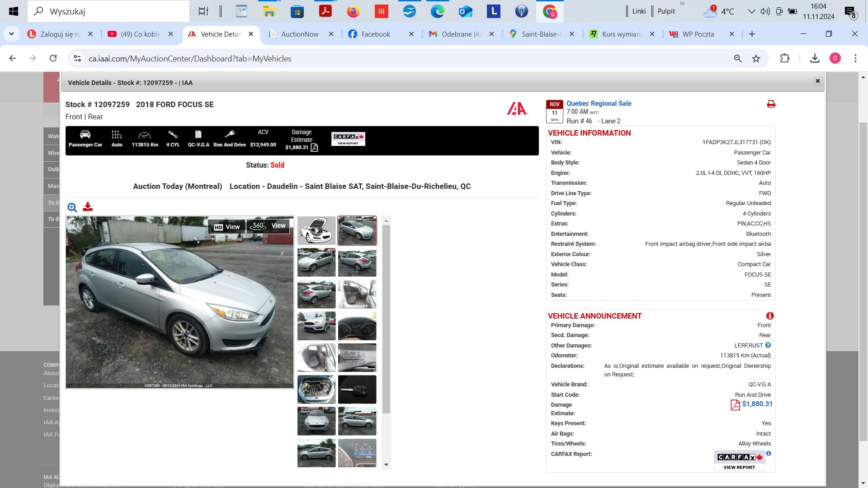868x488 pixels.
Task: Click the main Ford Focus photo
Action: coord(179,302)
